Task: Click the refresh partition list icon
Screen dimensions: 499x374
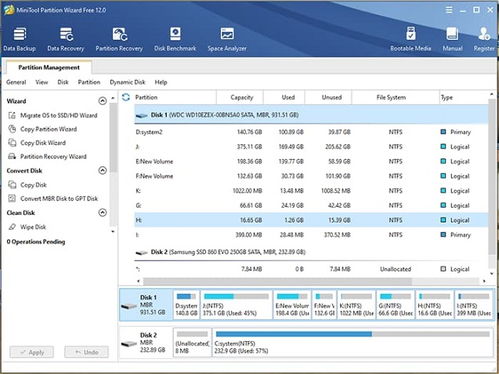Action: [126, 97]
